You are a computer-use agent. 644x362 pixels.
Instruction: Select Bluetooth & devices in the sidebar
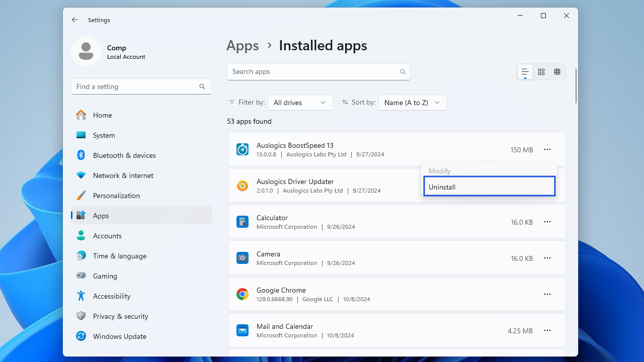click(x=141, y=155)
